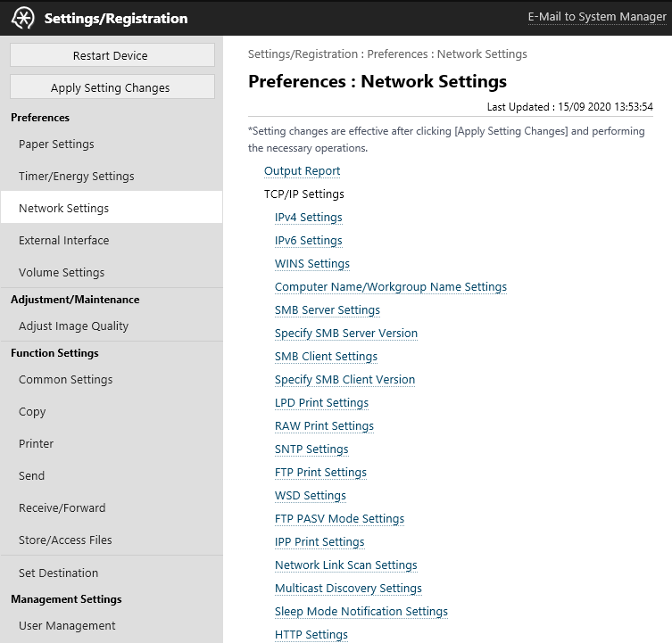The width and height of the screenshot is (672, 643).
Task: Open Volume Settings in the sidebar
Action: (62, 273)
